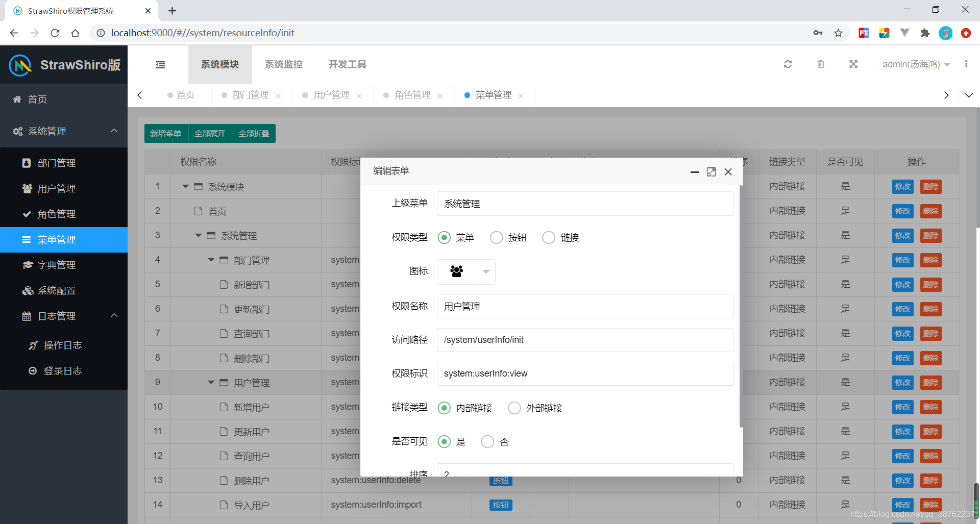Viewport: 980px width, 524px height.
Task: Open 角色管理 in the sidebar
Action: pos(64,214)
